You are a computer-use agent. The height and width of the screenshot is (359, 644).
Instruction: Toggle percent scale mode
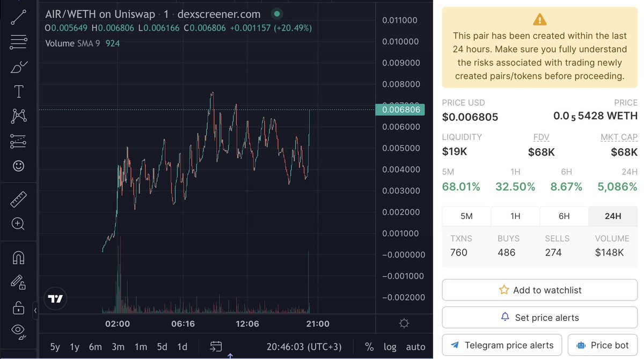(x=369, y=347)
